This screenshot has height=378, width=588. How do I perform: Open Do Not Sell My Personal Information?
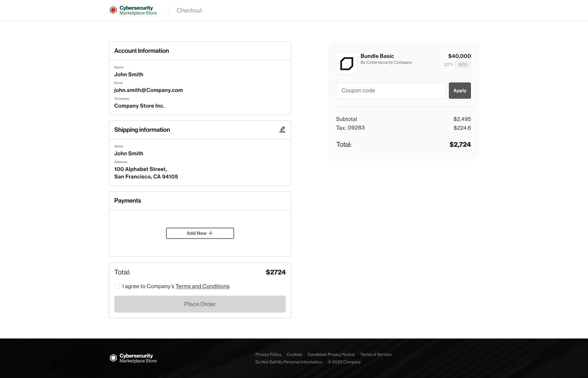click(289, 362)
